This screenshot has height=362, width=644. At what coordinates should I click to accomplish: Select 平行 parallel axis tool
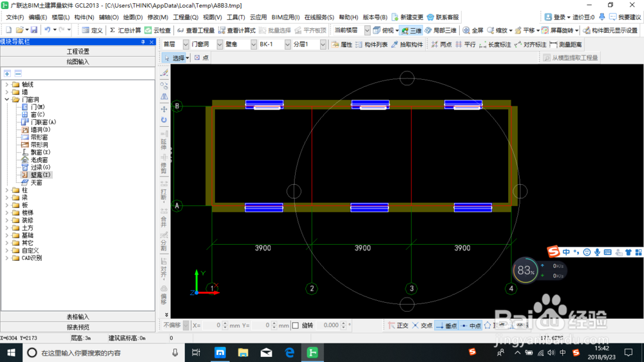pos(466,44)
